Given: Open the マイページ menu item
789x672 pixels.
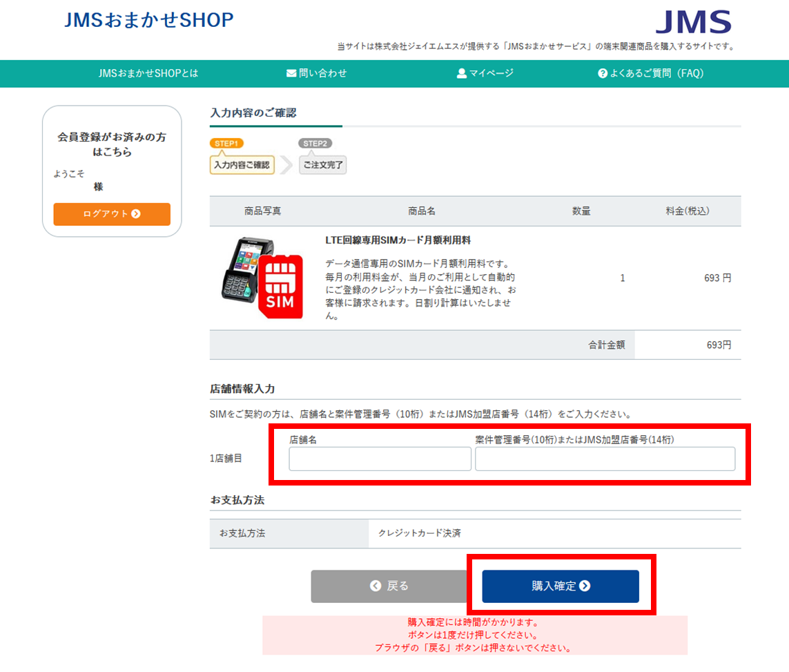Looking at the screenshot, I should 485,73.
